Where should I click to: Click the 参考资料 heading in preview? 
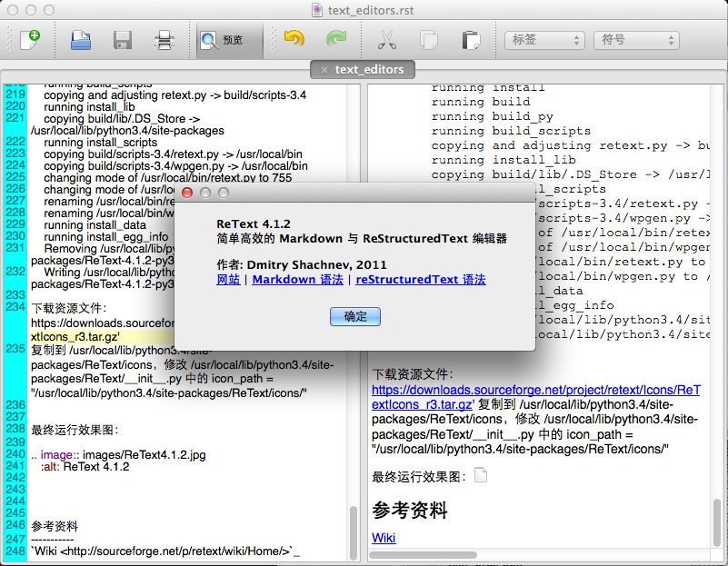point(410,511)
